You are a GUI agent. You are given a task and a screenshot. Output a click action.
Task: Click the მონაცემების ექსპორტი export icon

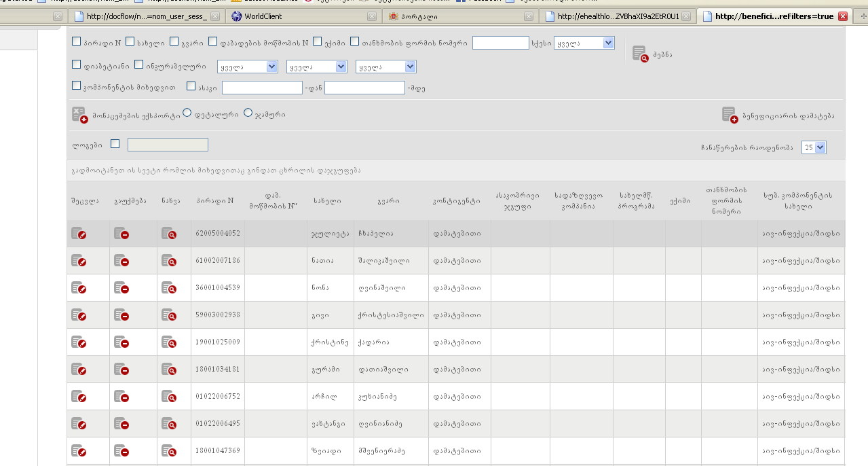coord(79,115)
